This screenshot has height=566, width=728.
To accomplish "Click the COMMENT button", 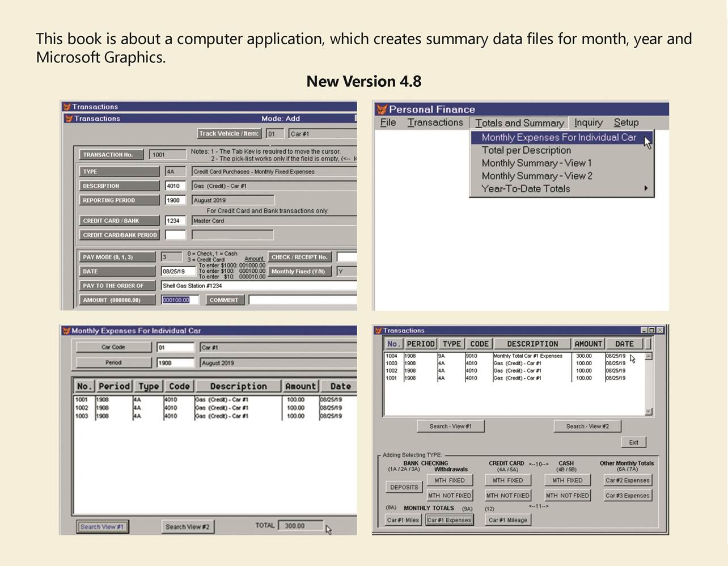I will [224, 300].
